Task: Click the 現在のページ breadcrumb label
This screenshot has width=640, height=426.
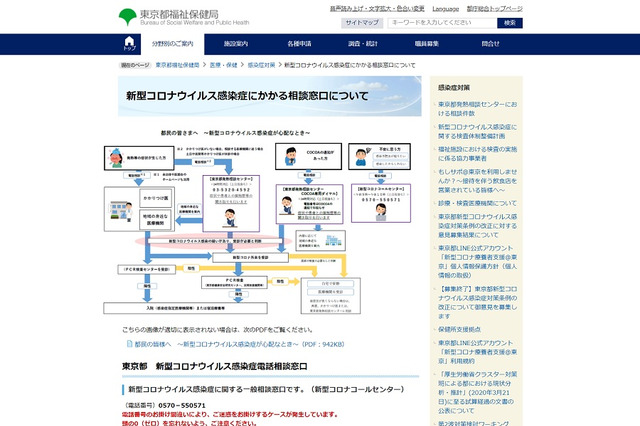Action: click(x=135, y=65)
